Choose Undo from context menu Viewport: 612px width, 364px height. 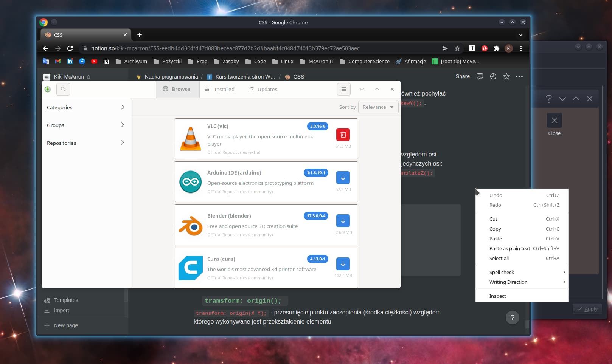pos(522,195)
